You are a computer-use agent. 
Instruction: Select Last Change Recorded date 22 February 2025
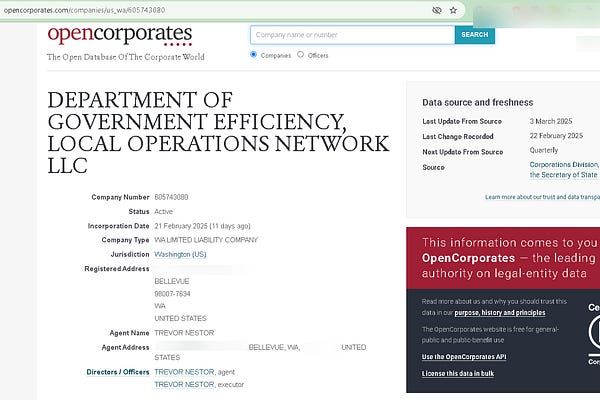556,136
